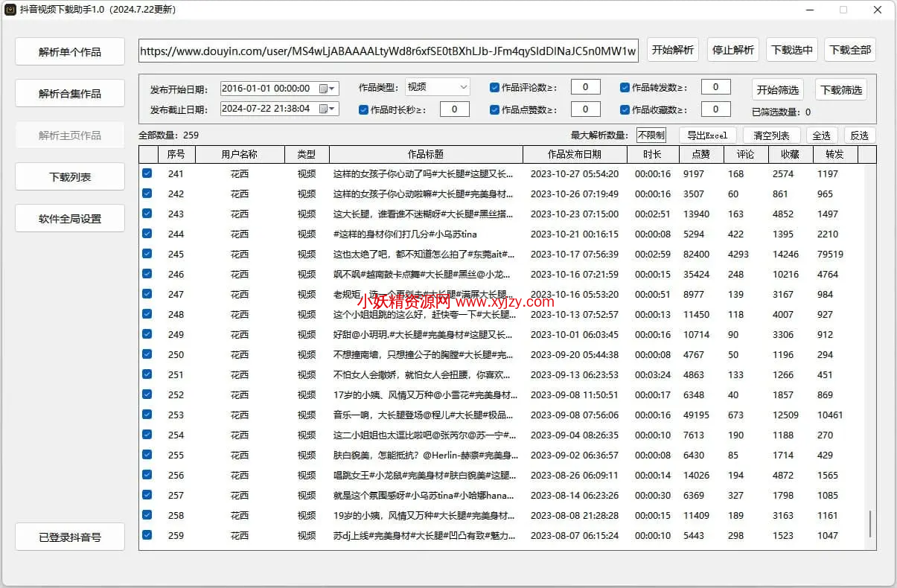Screen dimensions: 897x588
Task: Expand the 作品类型 dropdown showing 视频
Action: (x=438, y=87)
